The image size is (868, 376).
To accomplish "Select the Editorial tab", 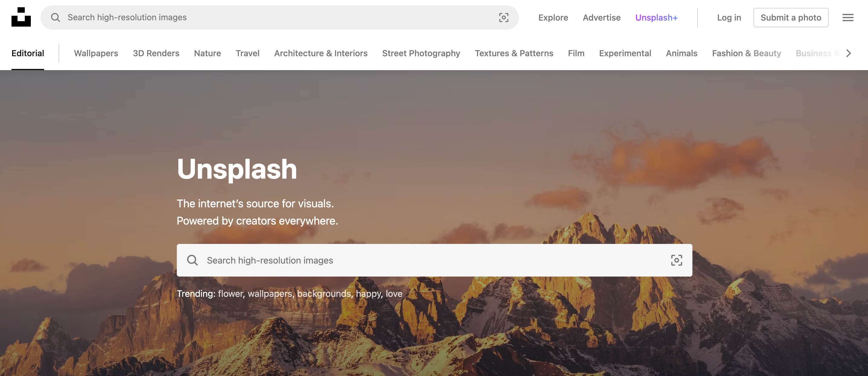I will coord(28,53).
